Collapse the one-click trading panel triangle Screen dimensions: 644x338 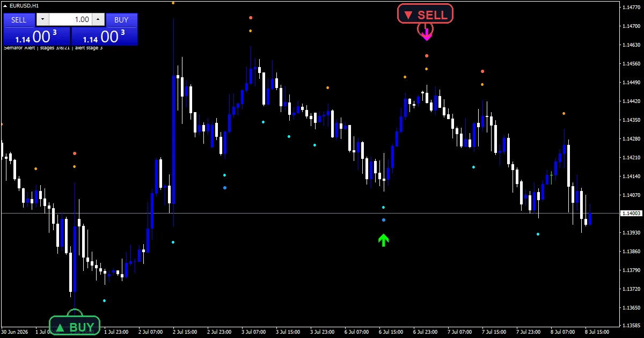click(6, 5)
